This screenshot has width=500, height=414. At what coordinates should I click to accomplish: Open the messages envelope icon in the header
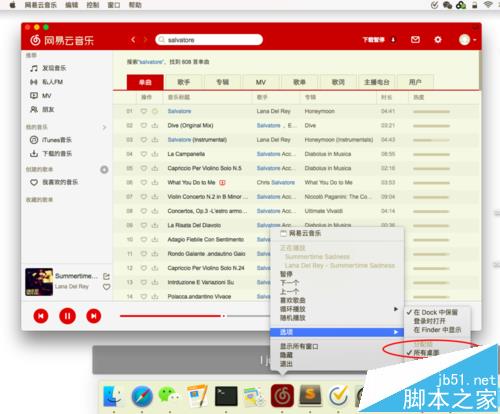coord(415,40)
